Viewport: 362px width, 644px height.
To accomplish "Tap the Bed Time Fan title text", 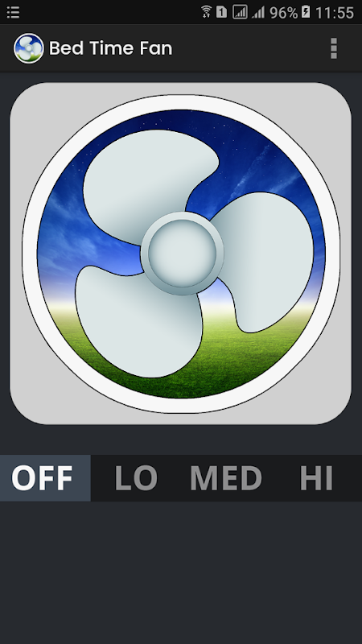I will click(x=111, y=48).
